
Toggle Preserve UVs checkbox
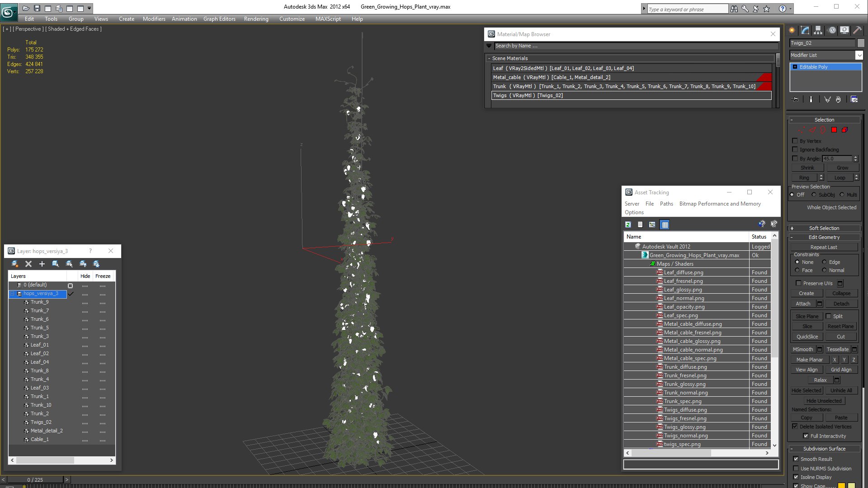click(798, 283)
